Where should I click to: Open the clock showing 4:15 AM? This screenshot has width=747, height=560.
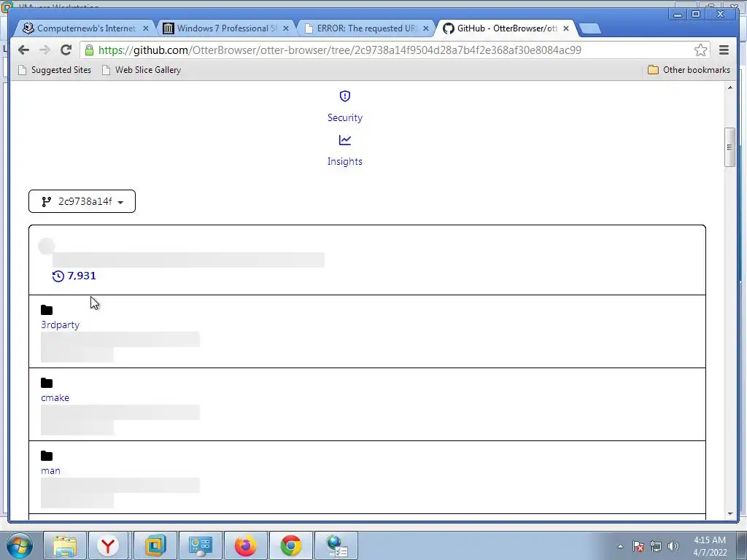pyautogui.click(x=709, y=546)
